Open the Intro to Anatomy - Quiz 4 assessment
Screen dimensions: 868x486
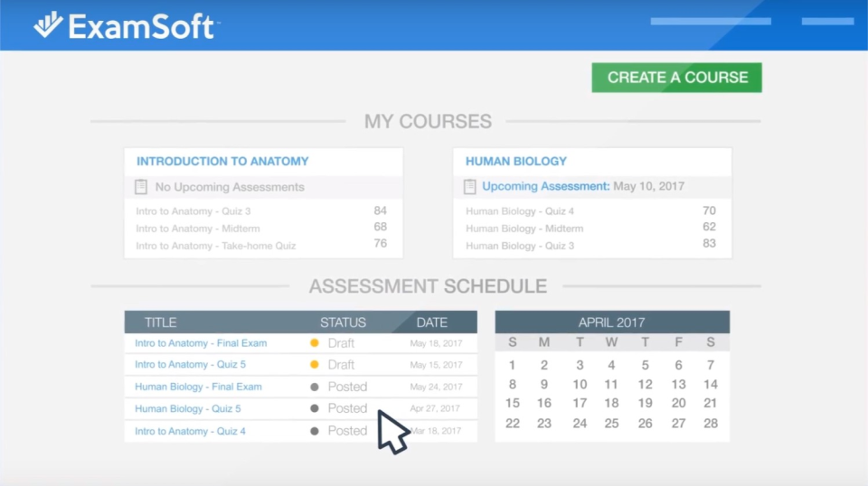pyautogui.click(x=191, y=431)
